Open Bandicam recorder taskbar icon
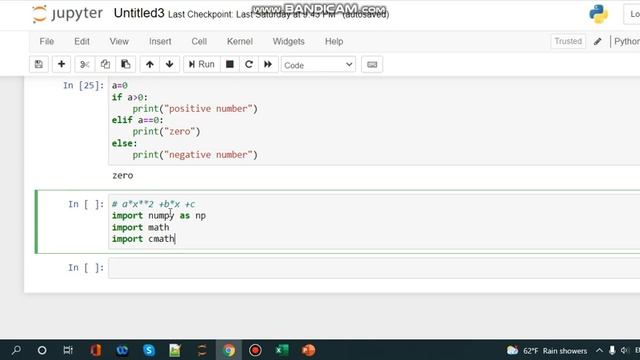The height and width of the screenshot is (360, 640). (x=255, y=350)
